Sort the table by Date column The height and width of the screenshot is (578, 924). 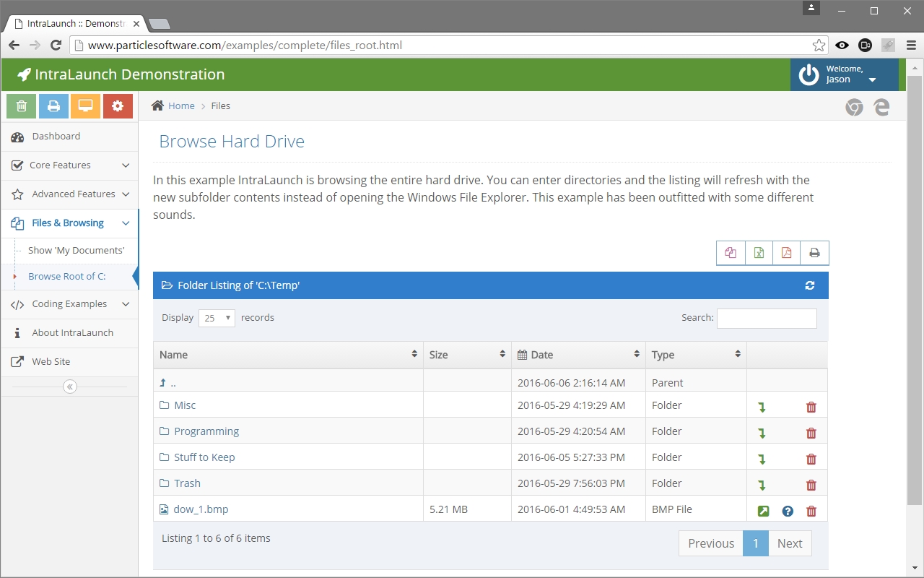click(578, 355)
